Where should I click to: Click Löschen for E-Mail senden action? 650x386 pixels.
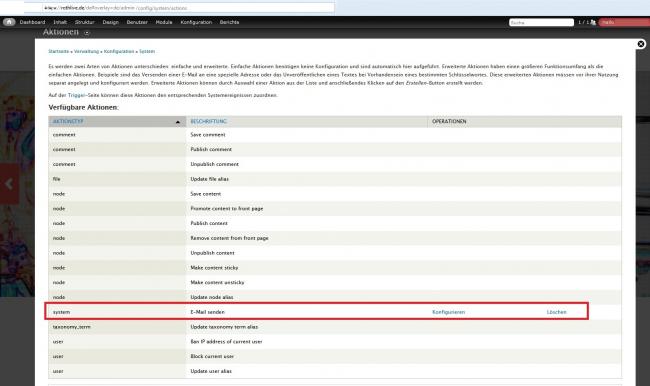tap(556, 312)
